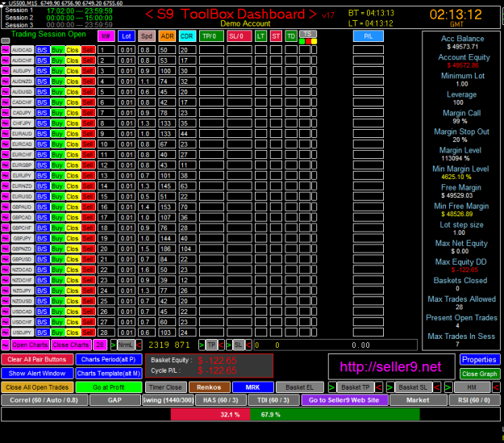This screenshot has width=504, height=443.
Task: Click the Sell button for NZDUSD
Action: pos(88,301)
